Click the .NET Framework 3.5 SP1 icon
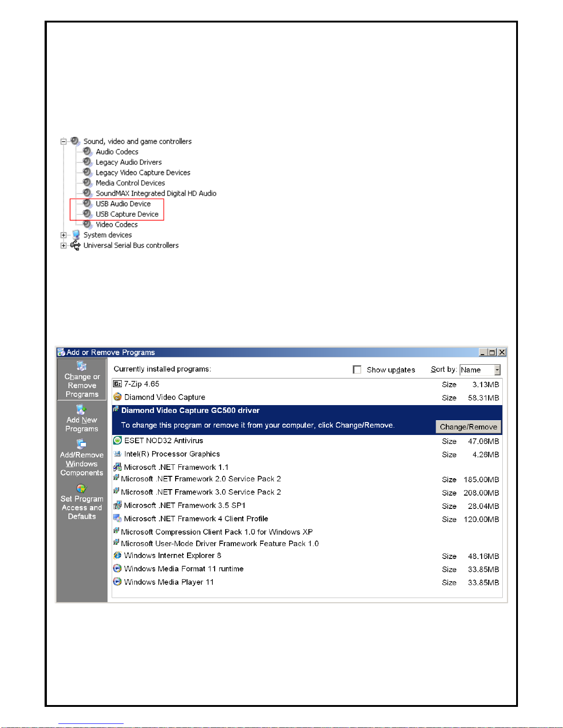 pyautogui.click(x=118, y=505)
